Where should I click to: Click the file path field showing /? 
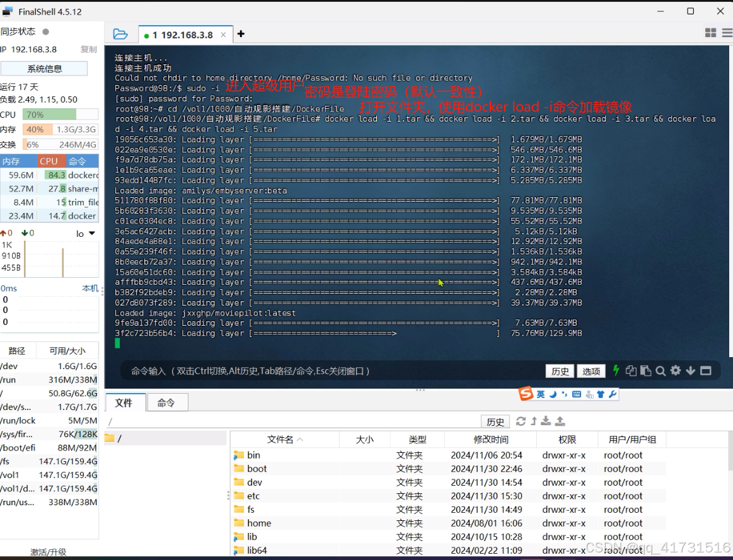(x=292, y=422)
